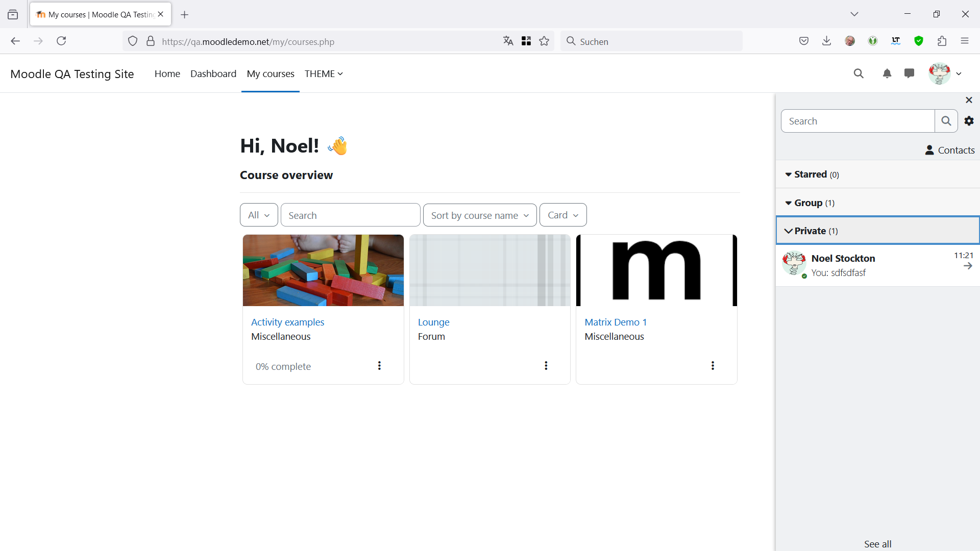Open the All courses filter dropdown
The height and width of the screenshot is (551, 980).
[259, 215]
